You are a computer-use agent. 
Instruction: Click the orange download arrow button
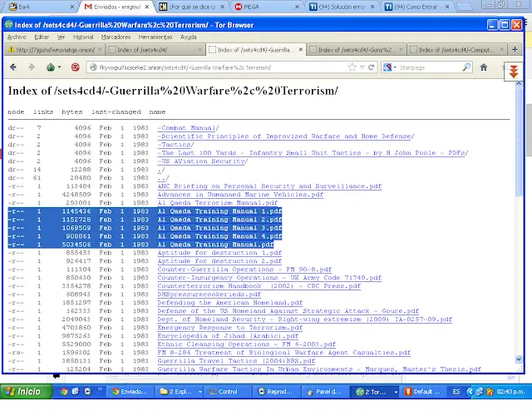[514, 72]
